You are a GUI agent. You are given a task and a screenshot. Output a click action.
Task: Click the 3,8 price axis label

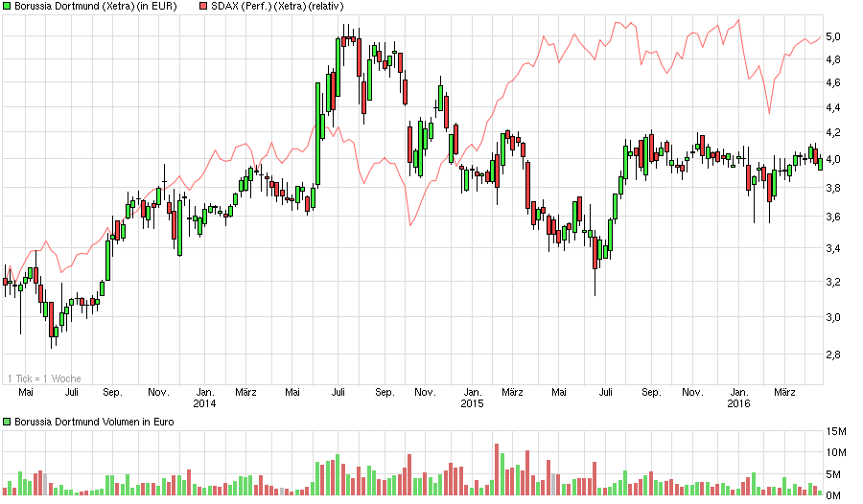833,188
